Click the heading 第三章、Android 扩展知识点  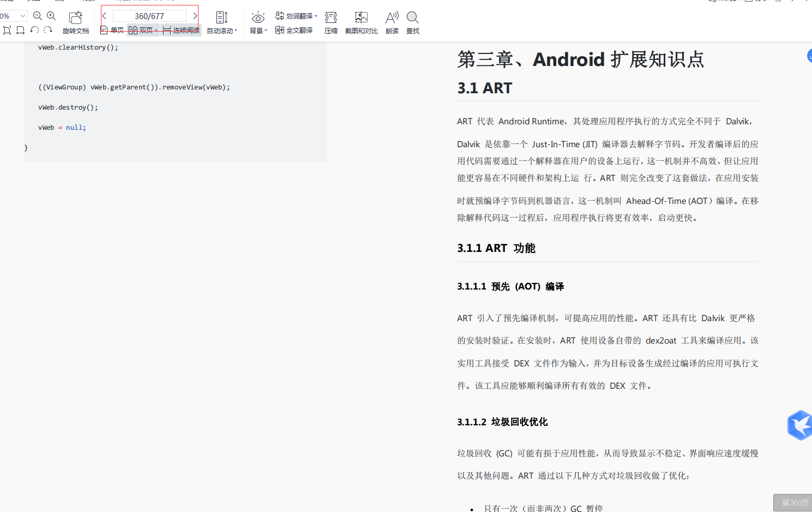click(580, 59)
